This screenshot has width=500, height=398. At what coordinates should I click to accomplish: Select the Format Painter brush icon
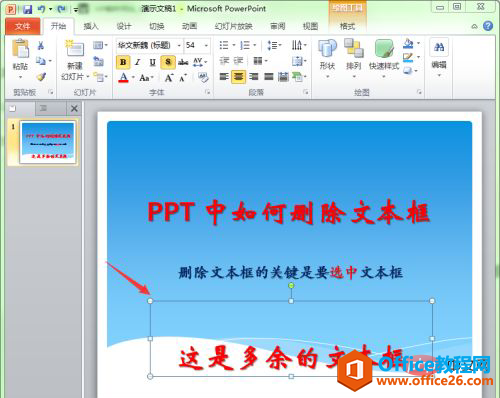[41, 77]
